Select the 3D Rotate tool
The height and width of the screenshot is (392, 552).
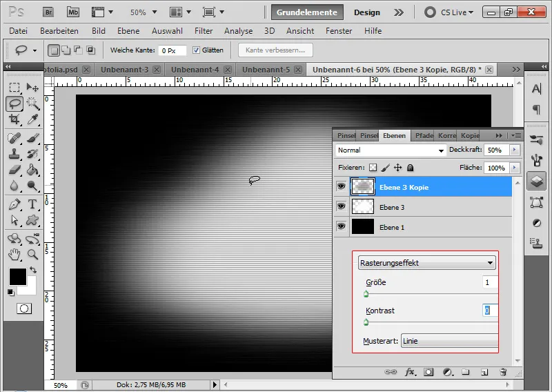(14, 239)
